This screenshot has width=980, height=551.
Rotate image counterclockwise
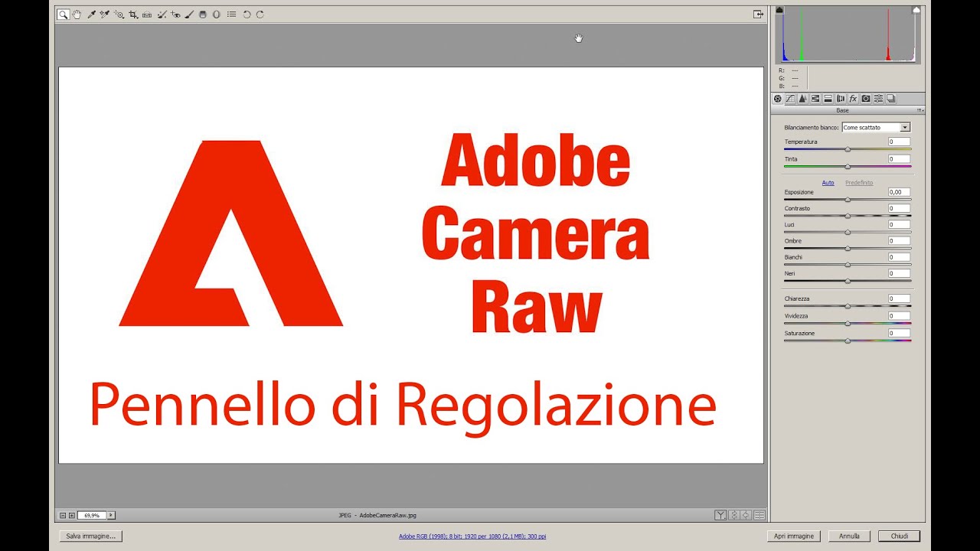(247, 15)
